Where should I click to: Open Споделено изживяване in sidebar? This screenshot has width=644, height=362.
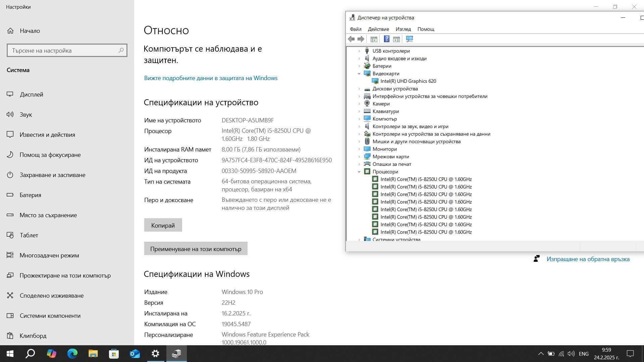point(52,296)
